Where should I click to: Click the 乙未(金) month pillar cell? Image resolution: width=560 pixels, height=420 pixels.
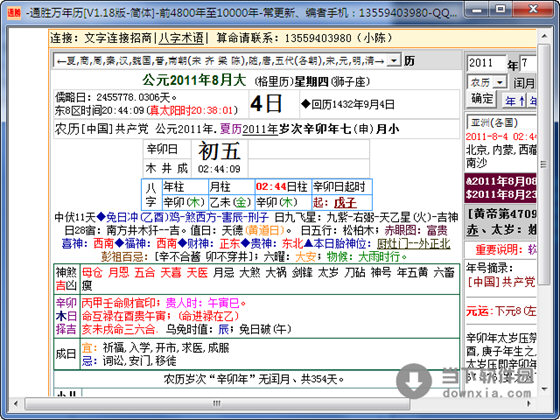point(231,202)
